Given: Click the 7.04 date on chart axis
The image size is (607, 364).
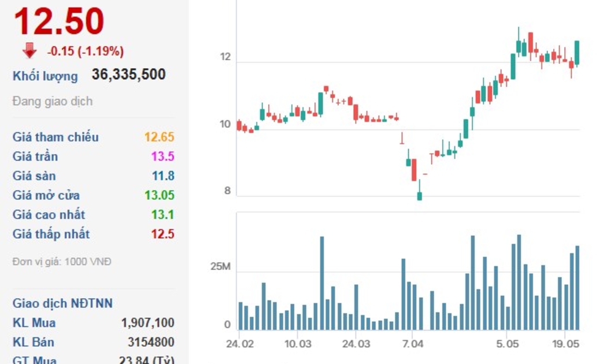Looking at the screenshot, I should (412, 344).
